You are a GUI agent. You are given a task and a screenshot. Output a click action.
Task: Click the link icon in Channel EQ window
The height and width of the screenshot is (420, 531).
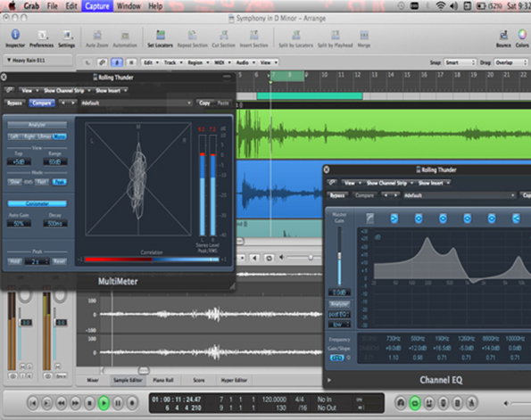click(333, 183)
